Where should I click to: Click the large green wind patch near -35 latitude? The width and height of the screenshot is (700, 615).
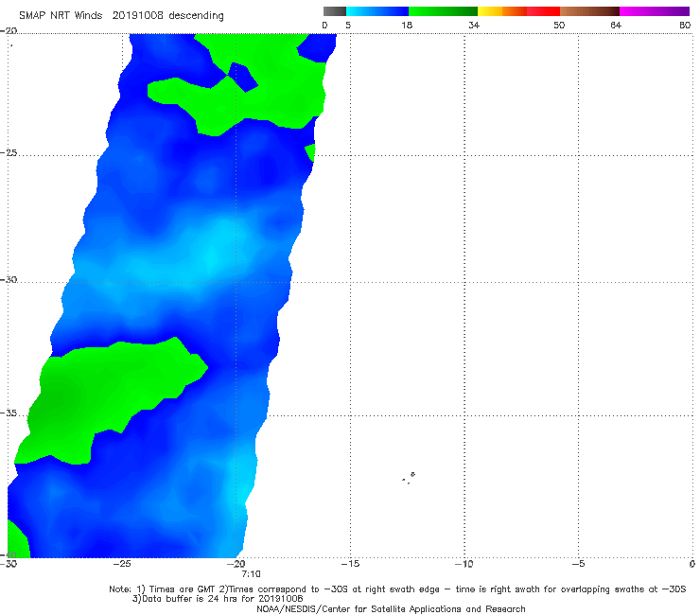[x=107, y=397]
